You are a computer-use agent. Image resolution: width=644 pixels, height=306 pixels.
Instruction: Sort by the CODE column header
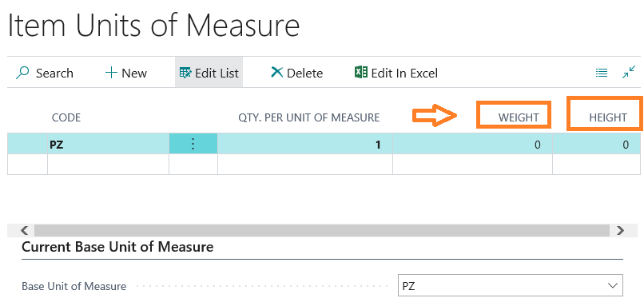click(x=66, y=118)
